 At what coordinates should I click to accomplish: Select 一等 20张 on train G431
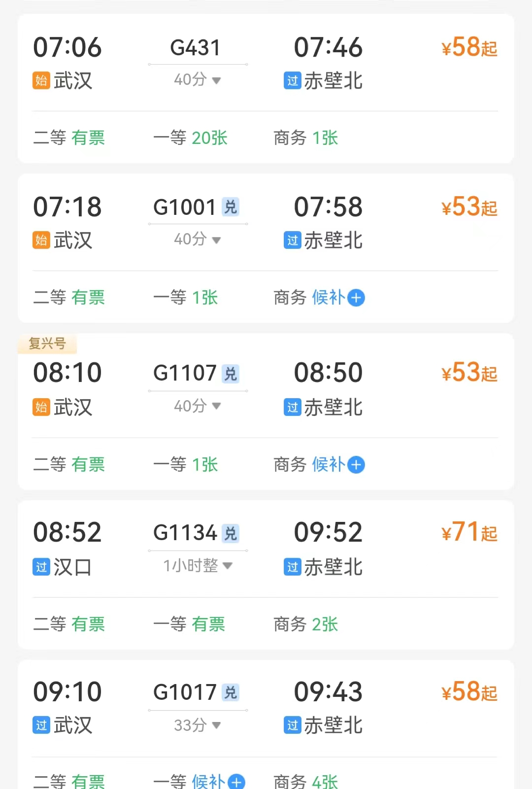(190, 138)
